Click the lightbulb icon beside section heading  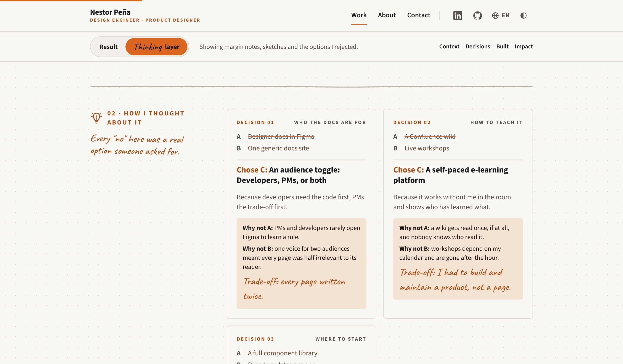point(96,118)
